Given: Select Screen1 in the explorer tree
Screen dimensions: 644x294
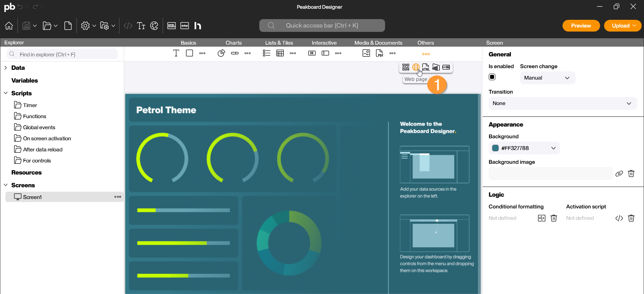Looking at the screenshot, I should (x=33, y=197).
